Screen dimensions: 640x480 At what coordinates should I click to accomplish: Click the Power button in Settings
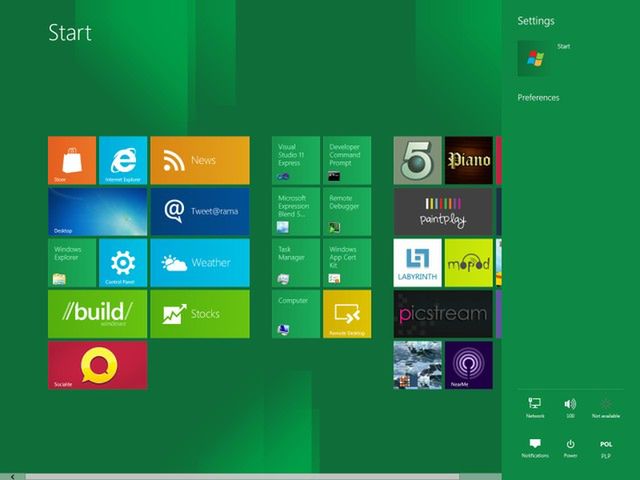pos(570,448)
